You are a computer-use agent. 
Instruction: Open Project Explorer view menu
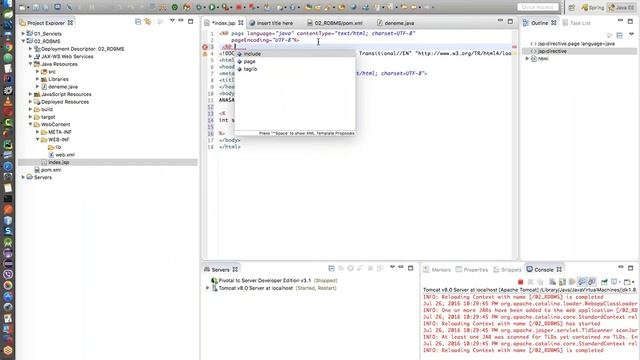coord(172,20)
